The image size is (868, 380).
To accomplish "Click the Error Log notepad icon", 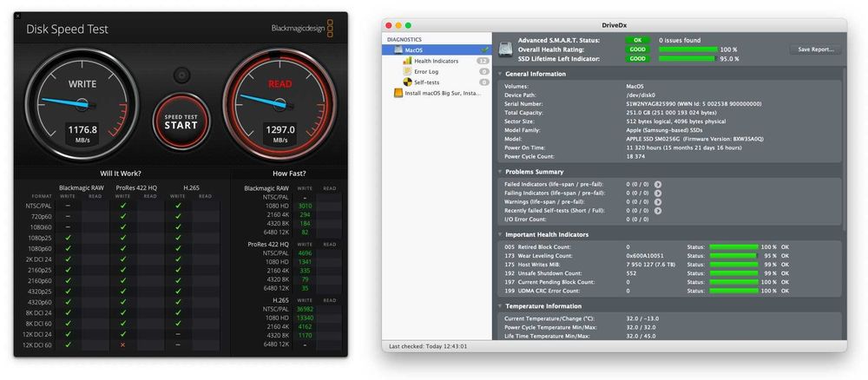I will coord(407,71).
